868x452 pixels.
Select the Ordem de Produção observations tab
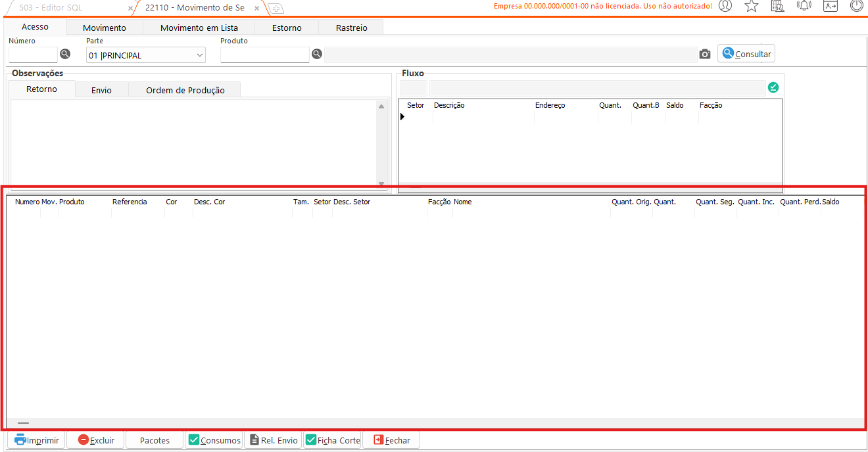[185, 90]
